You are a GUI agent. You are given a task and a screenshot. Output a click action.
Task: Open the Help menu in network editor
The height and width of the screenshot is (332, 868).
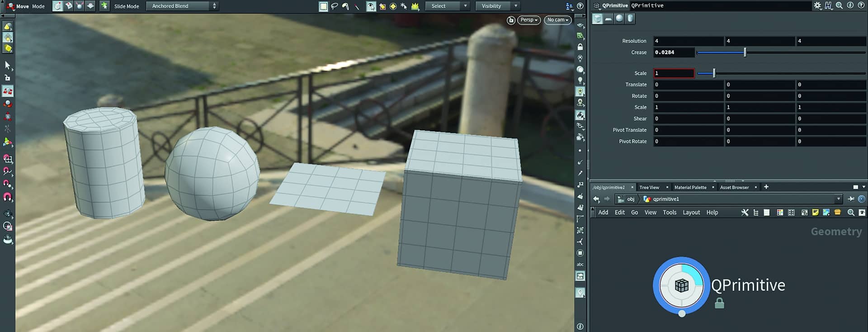point(712,212)
